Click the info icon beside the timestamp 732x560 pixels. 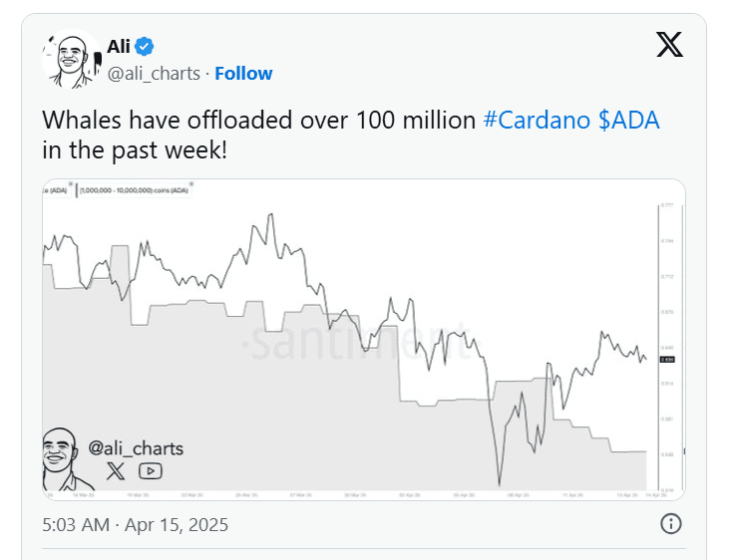(x=671, y=524)
